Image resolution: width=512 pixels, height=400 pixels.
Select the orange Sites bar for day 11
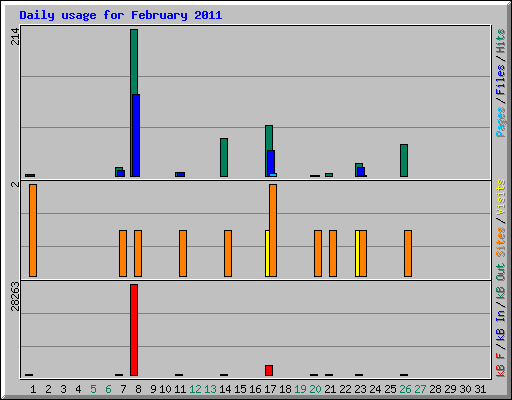click(x=183, y=253)
